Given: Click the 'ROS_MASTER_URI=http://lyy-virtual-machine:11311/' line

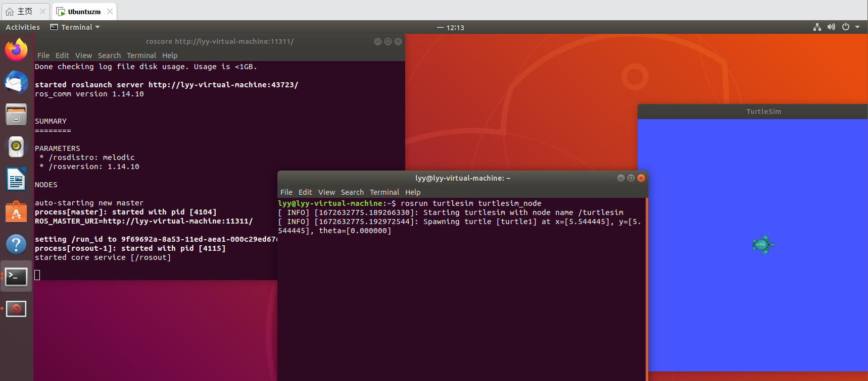Looking at the screenshot, I should 143,221.
